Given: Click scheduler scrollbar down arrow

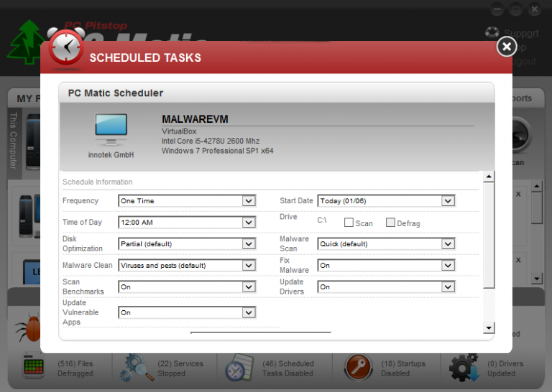Looking at the screenshot, I should 489,328.
